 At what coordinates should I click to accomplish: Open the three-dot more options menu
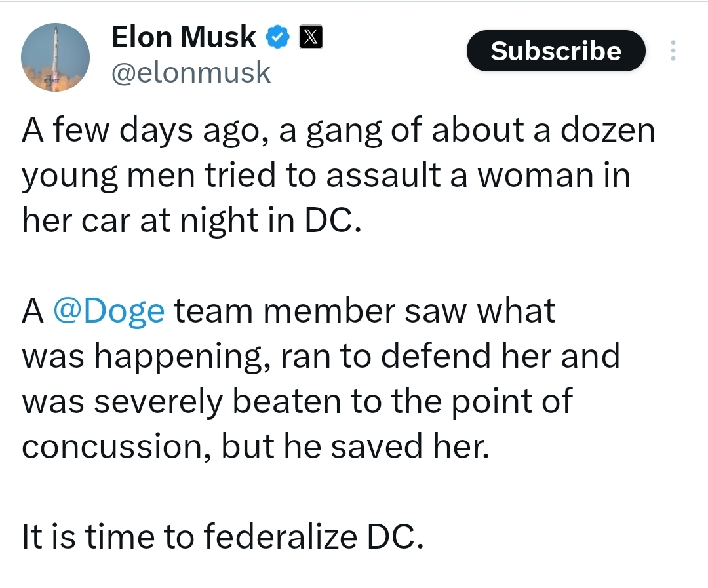click(673, 50)
